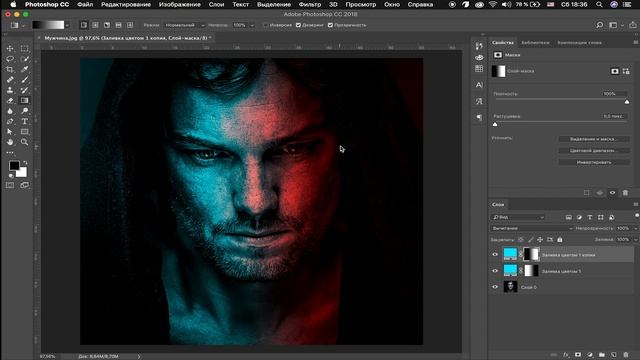Image resolution: width=640 pixels, height=360 pixels.
Task: Swap foreground and background colors
Action: click(25, 163)
